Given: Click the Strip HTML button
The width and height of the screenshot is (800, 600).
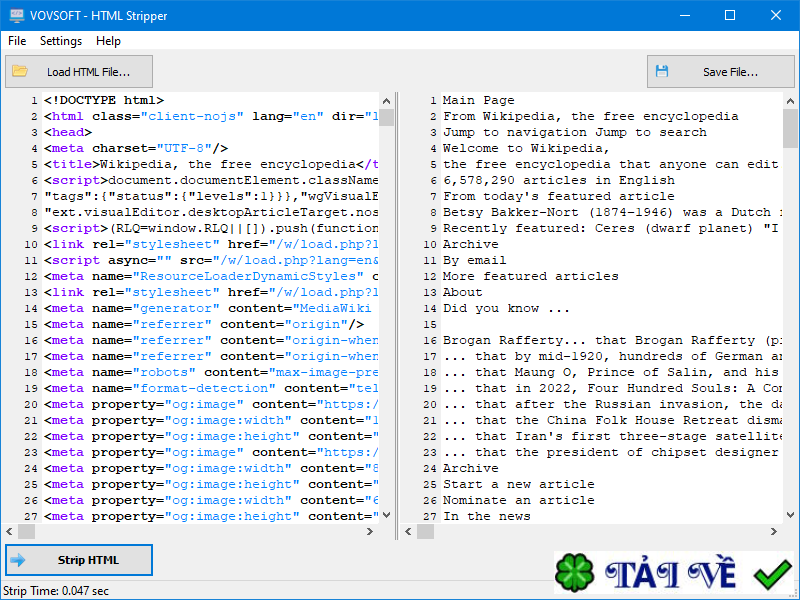Looking at the screenshot, I should point(79,560).
